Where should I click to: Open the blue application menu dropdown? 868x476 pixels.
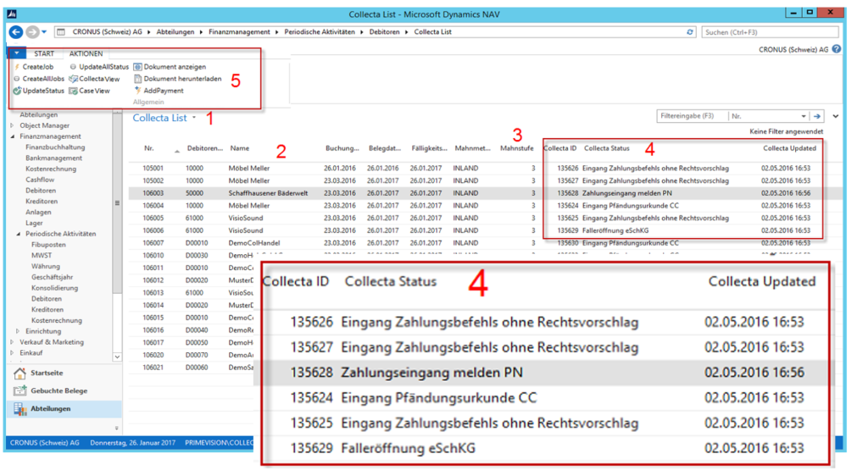[17, 53]
